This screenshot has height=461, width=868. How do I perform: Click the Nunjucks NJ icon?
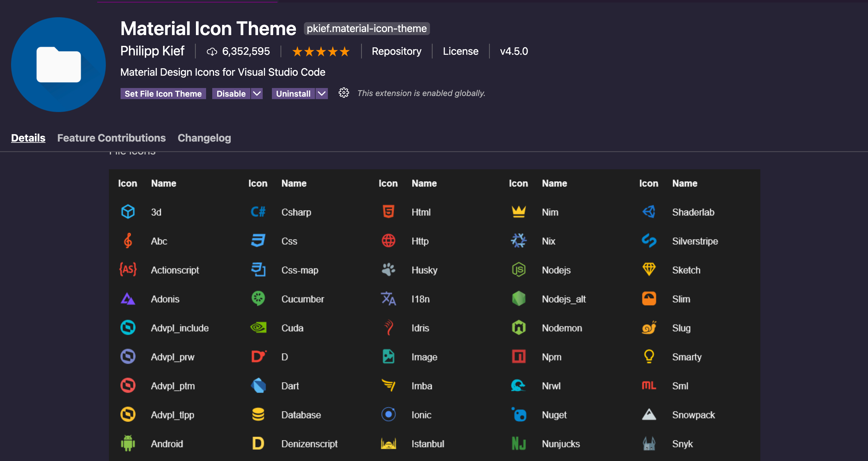coord(519,443)
